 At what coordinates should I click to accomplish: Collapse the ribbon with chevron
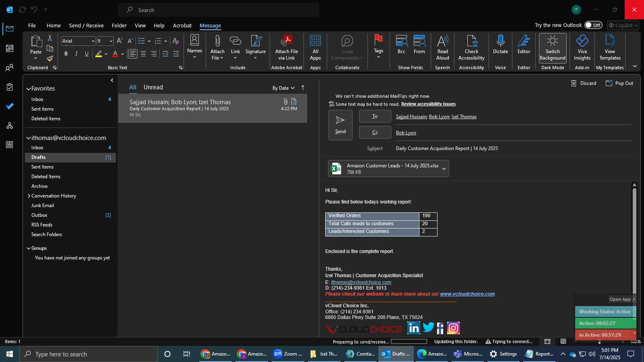pos(635,66)
